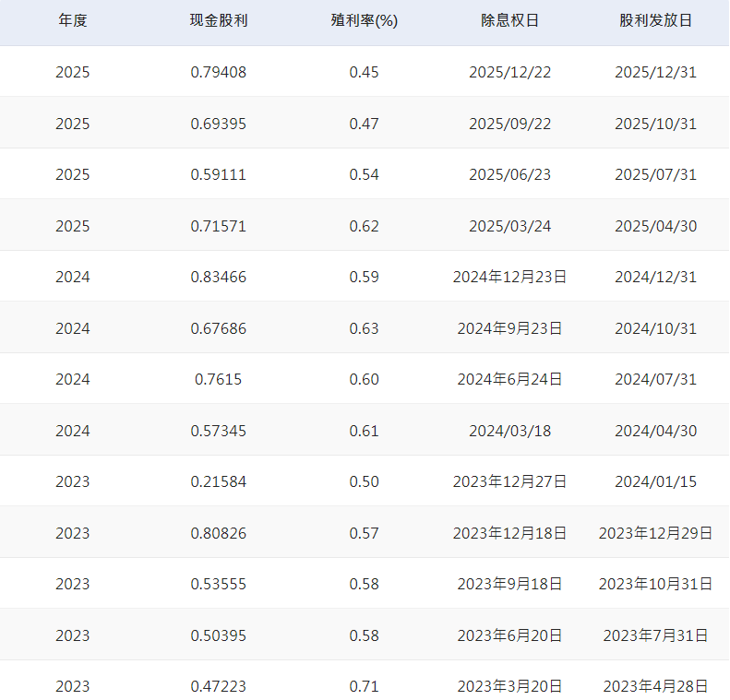This screenshot has height=700, width=730.
Task: Click ex-dividend date 2024年12月23日
Action: click(x=509, y=277)
